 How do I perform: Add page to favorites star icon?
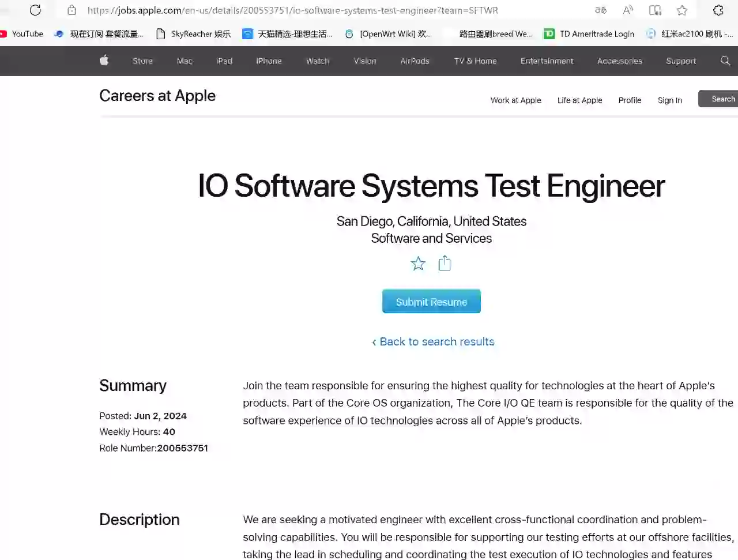[x=682, y=10]
